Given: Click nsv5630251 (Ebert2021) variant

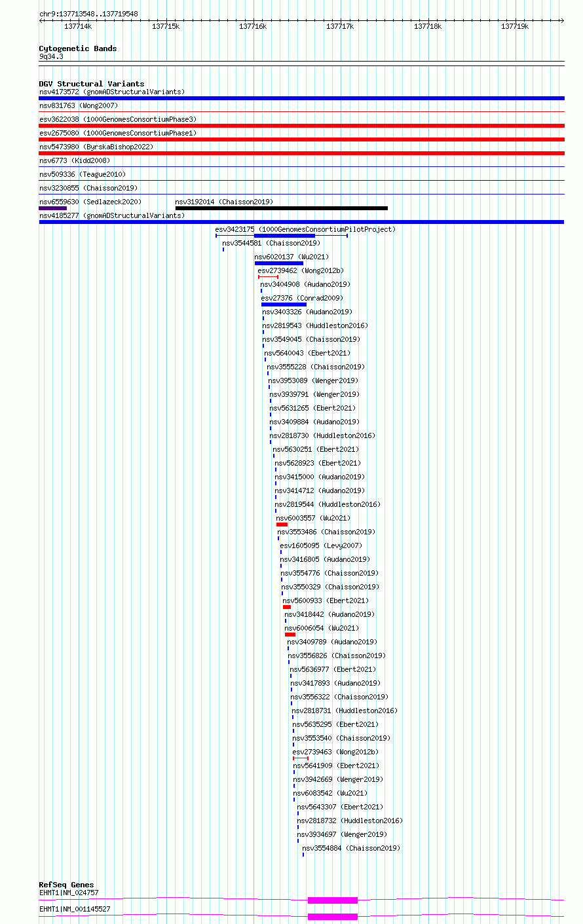Looking at the screenshot, I should (x=316, y=449).
